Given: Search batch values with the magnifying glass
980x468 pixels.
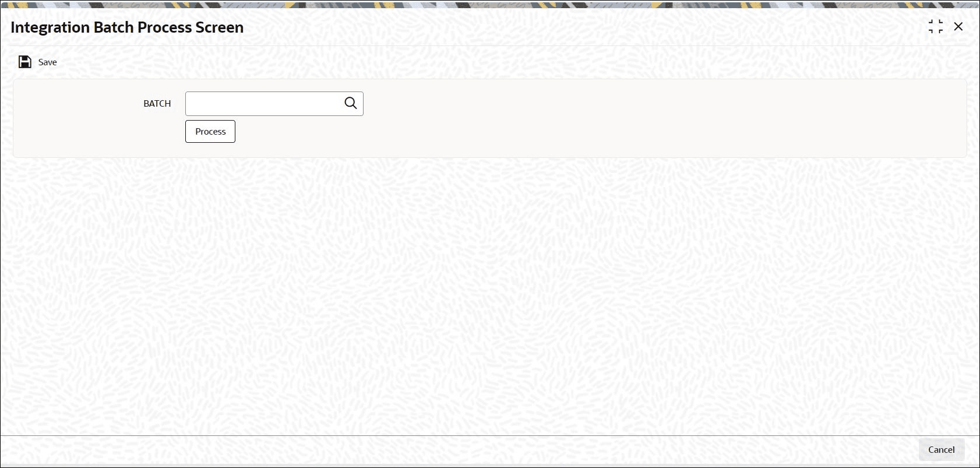Looking at the screenshot, I should 350,103.
